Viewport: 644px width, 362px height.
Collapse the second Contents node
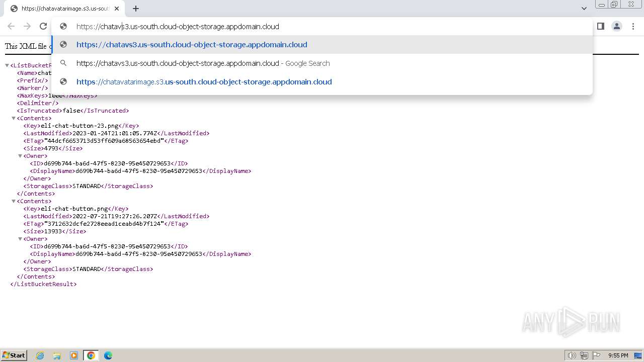pos(14,201)
